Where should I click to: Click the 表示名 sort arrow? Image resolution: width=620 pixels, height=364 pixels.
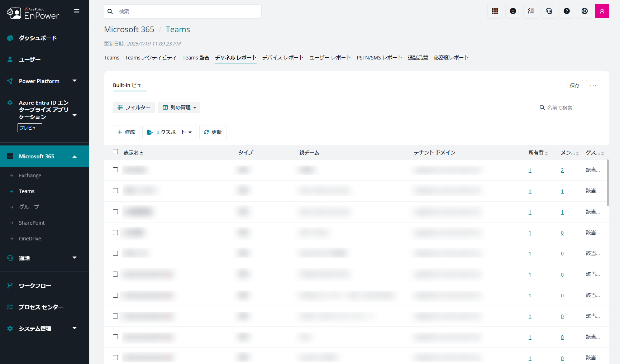(142, 153)
